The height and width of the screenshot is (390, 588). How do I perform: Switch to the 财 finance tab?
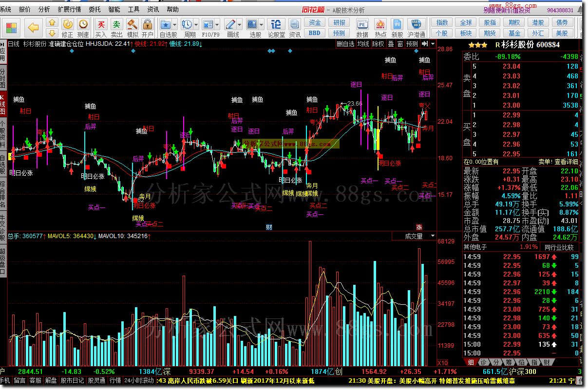coord(546,362)
